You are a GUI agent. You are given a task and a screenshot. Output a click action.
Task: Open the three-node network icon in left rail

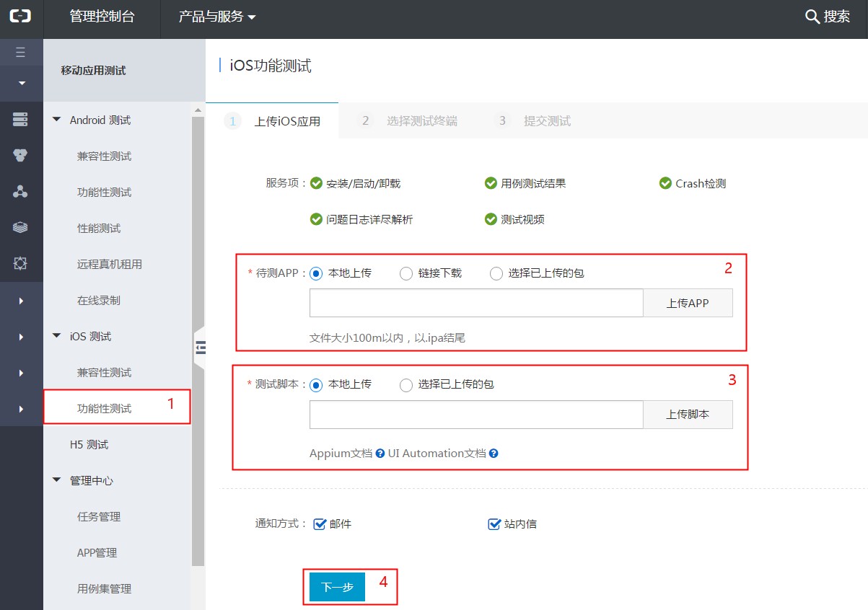point(21,192)
